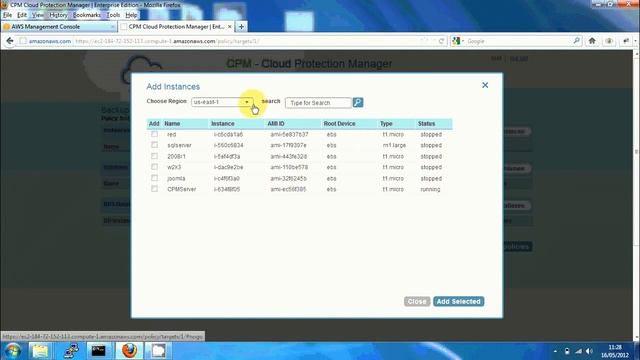Image resolution: width=640 pixels, height=360 pixels.
Task: Open the Bookmarks menu
Action: tap(87, 15)
